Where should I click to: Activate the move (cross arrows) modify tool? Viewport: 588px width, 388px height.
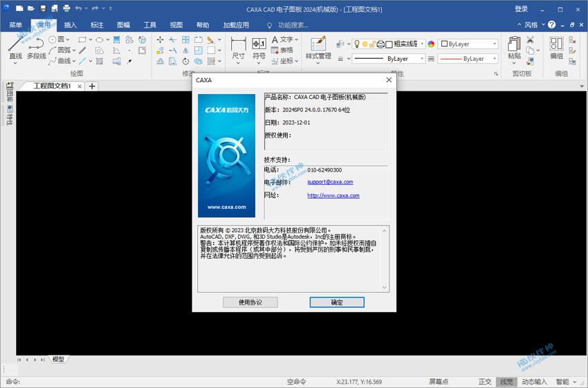160,39
